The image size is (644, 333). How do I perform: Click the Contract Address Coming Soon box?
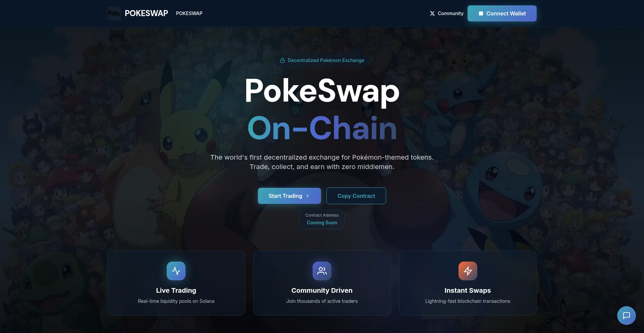322,219
